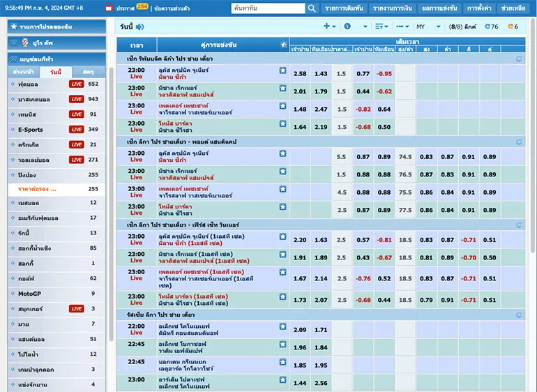
Task: Favorite the โทมัส บาร์ตา (1เอสที เซต) match
Action: coord(282,296)
